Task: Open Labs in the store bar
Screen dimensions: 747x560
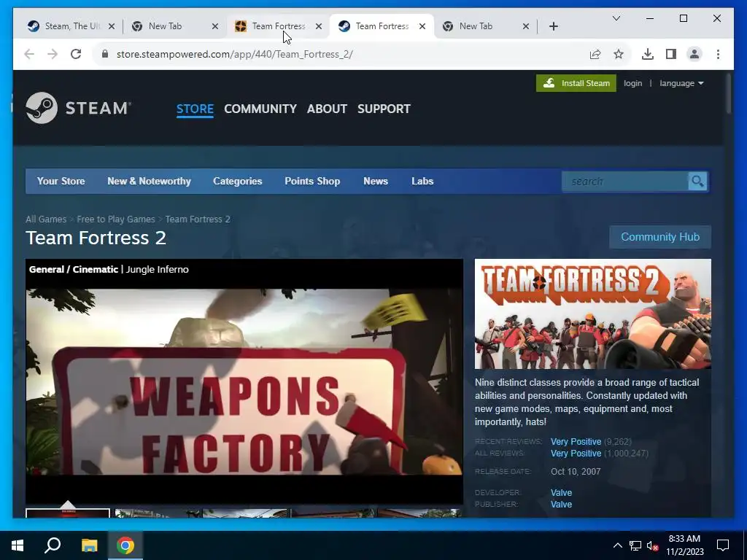Action: point(422,181)
